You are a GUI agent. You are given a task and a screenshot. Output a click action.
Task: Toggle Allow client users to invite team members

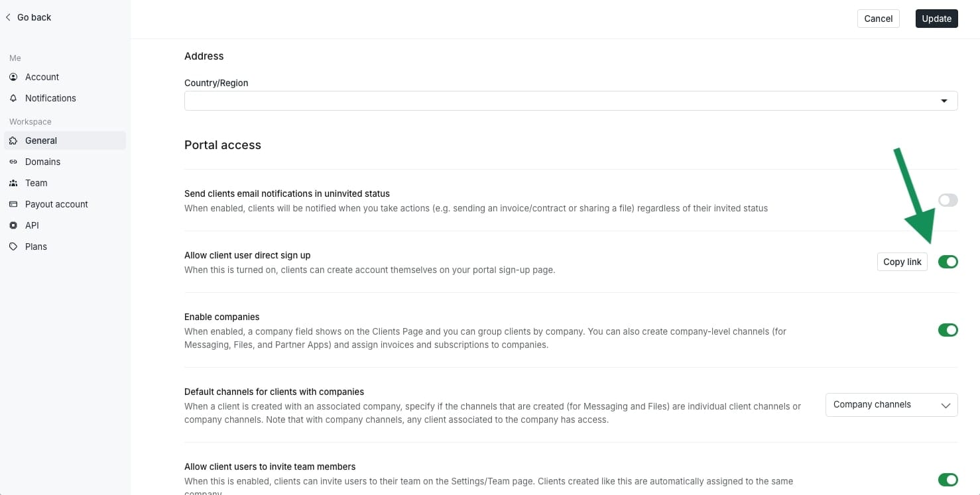[948, 480]
